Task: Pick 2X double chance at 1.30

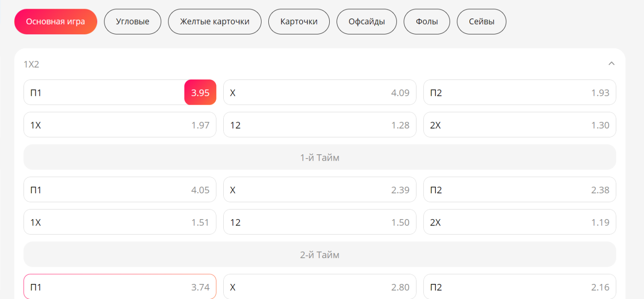Action: (519, 125)
